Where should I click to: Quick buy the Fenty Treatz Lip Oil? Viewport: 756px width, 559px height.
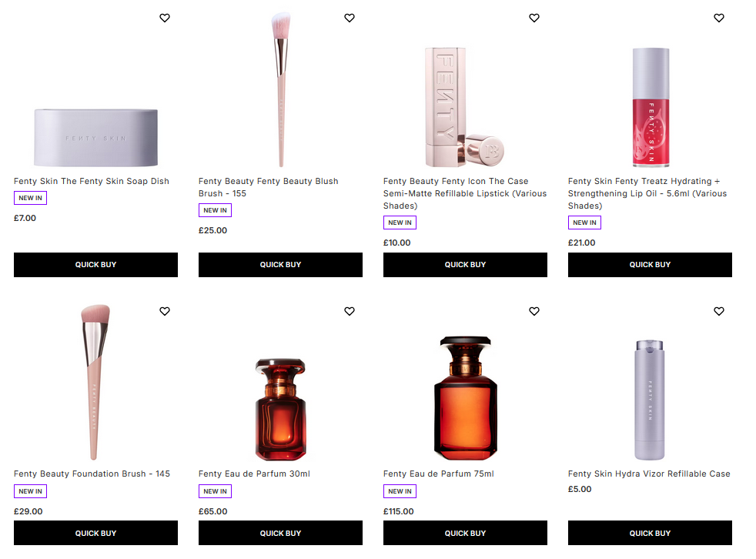tap(650, 264)
